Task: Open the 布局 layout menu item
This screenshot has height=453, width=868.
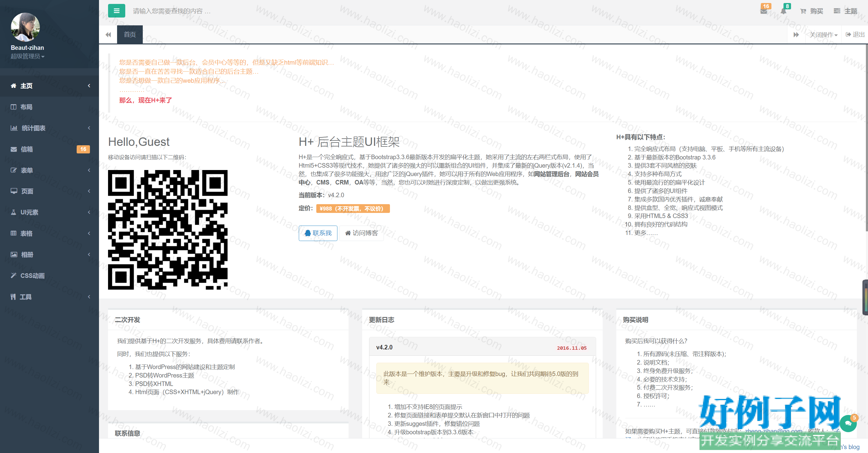Action: point(49,107)
